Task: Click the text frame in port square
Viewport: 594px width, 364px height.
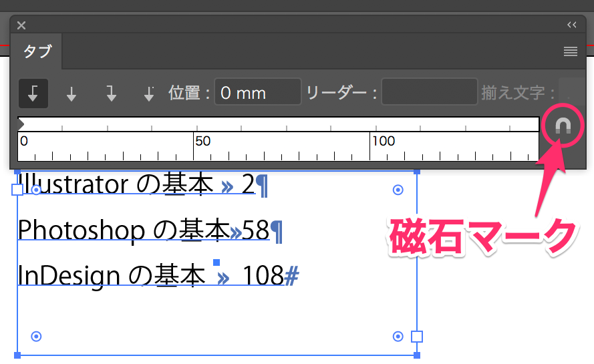Action: 17,190
